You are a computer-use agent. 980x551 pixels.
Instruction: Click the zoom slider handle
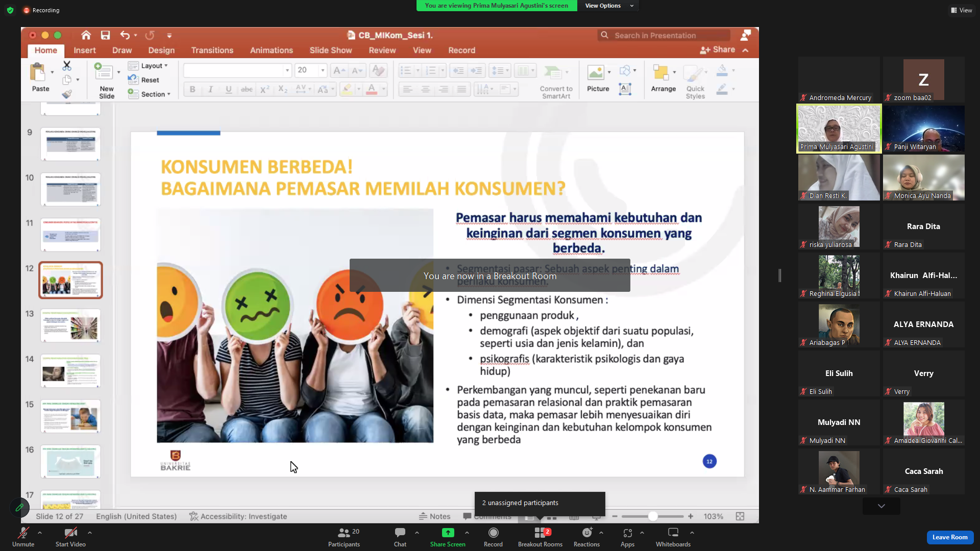tap(653, 516)
